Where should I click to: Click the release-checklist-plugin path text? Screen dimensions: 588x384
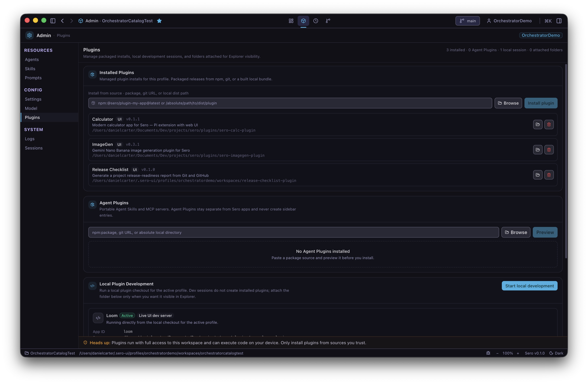(x=194, y=181)
